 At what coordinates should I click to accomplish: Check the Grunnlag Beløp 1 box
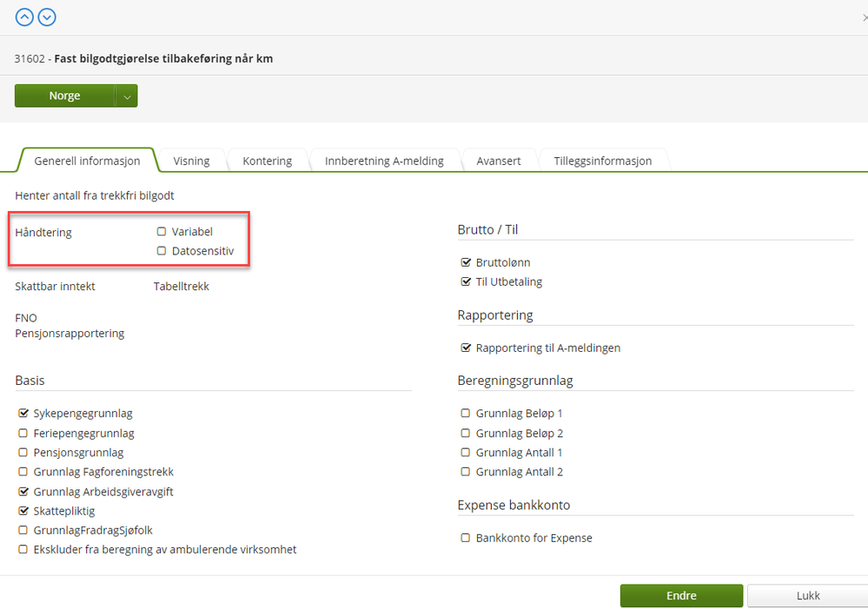click(x=466, y=413)
